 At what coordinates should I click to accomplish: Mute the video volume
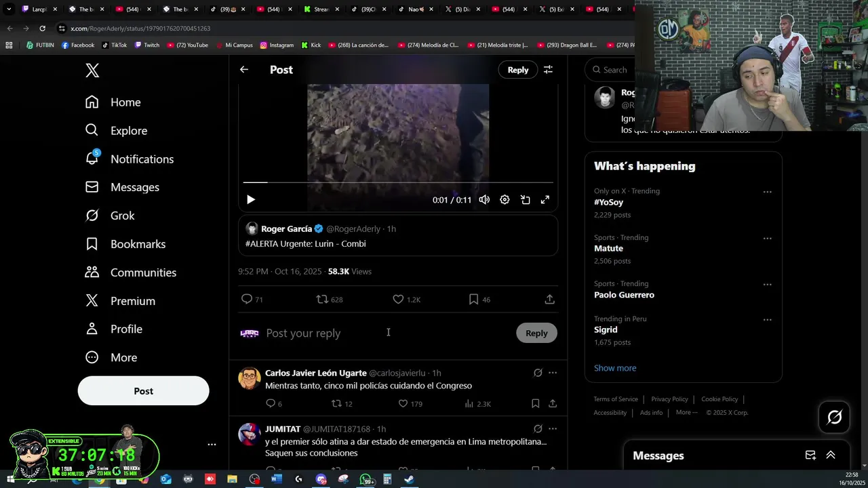coord(484,200)
